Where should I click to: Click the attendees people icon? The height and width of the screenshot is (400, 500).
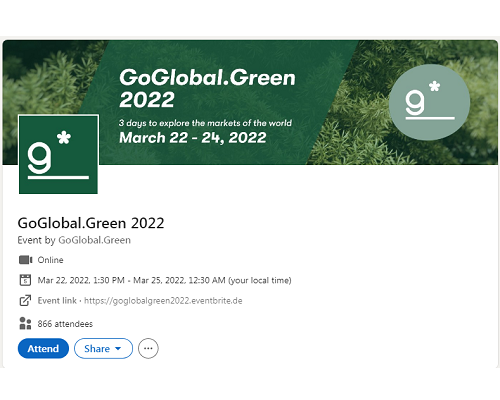(x=25, y=323)
